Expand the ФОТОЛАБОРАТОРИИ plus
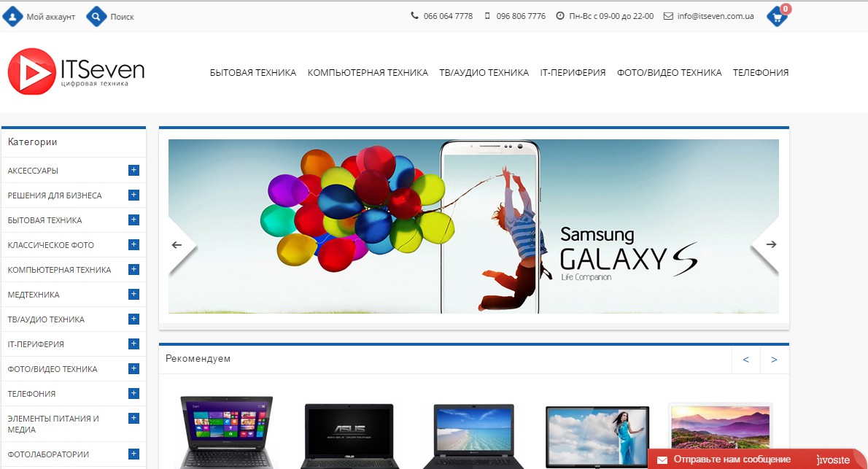Image resolution: width=868 pixels, height=469 pixels. [133, 454]
